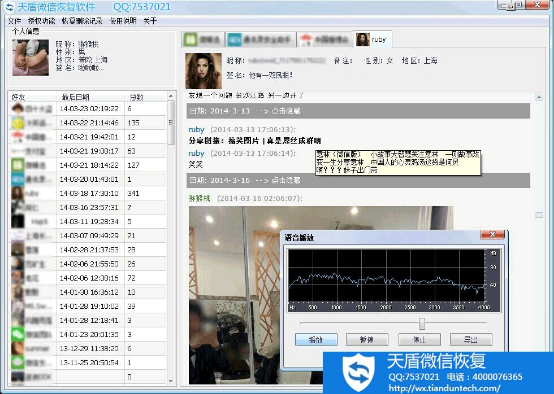This screenshot has width=554, height=394.
Task: Switch to the ruby chat tab
Action: point(372,39)
